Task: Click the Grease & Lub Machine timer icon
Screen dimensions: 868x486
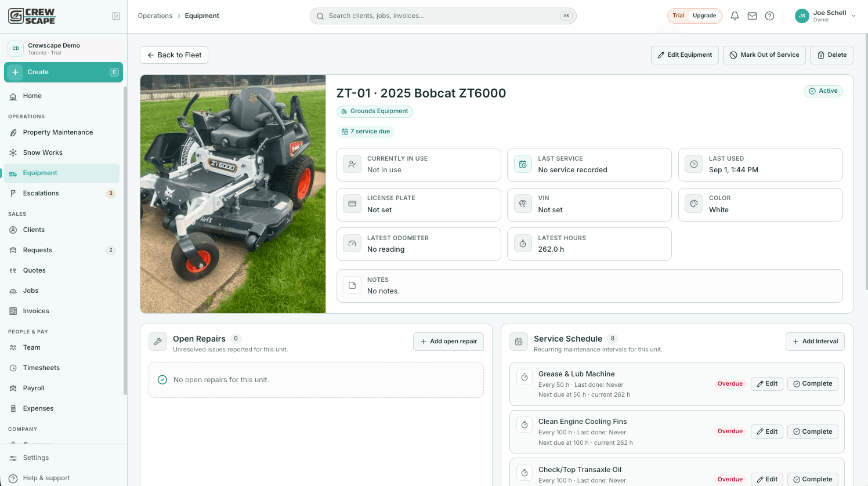Action: click(x=525, y=377)
